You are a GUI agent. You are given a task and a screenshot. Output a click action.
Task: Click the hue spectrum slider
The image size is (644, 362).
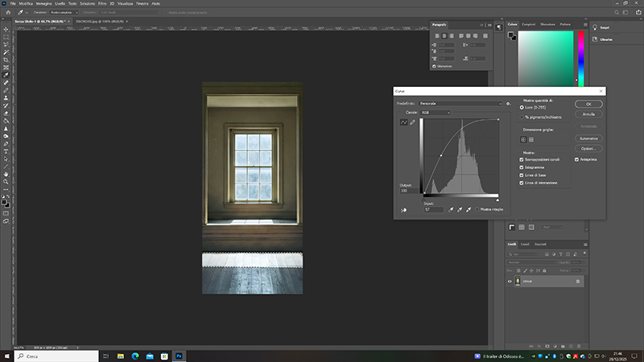[x=581, y=58]
